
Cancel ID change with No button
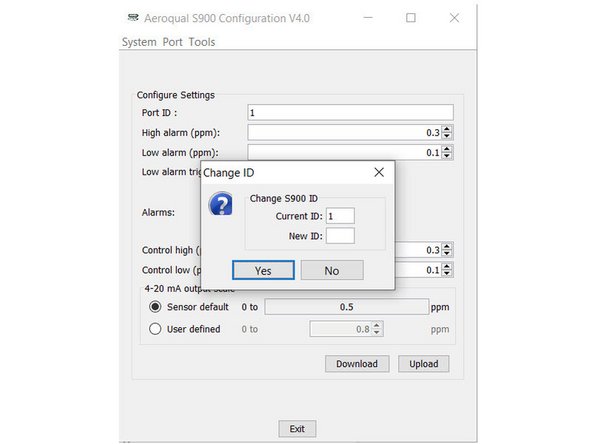point(332,270)
